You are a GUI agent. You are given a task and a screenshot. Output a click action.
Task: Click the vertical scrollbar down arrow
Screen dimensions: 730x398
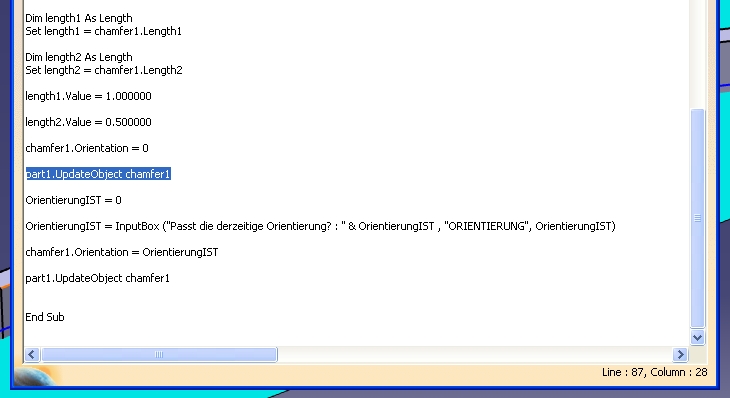pyautogui.click(x=697, y=337)
